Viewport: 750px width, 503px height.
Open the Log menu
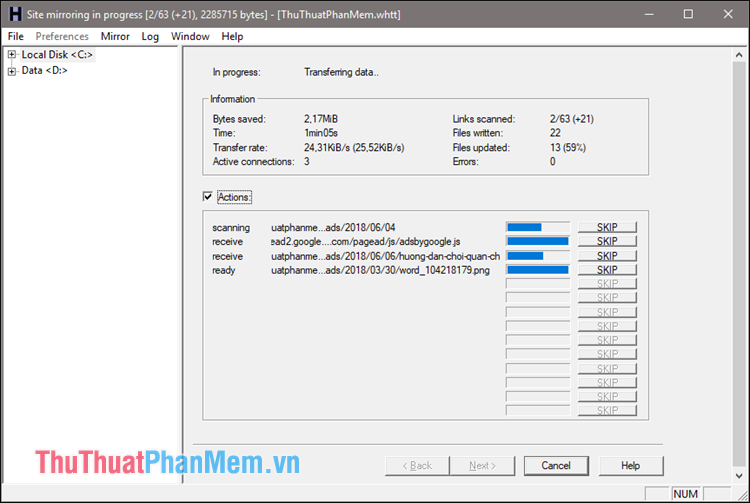point(150,37)
